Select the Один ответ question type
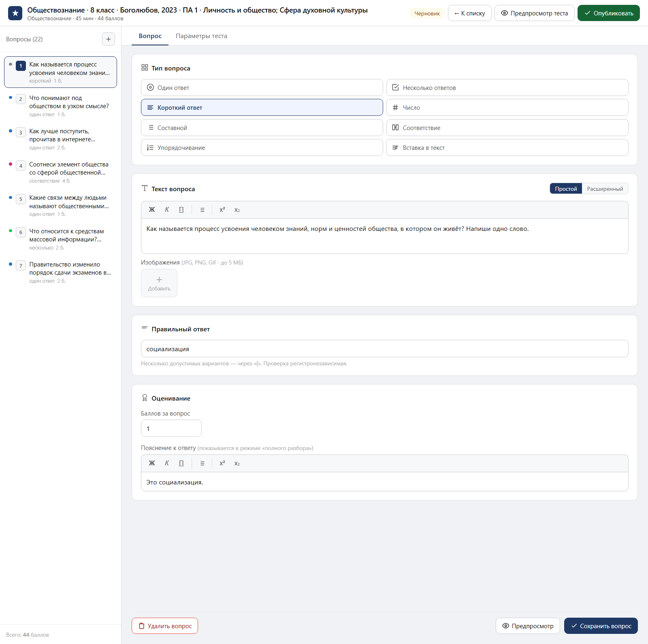Image resolution: width=648 pixels, height=644 pixels. pos(262,87)
